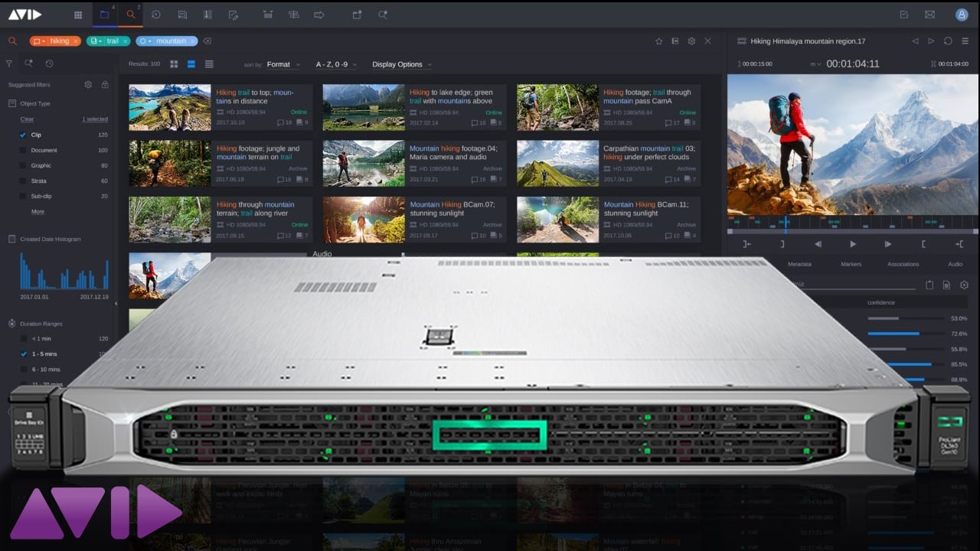Clear all search terms with the backspace icon

pos(207,41)
